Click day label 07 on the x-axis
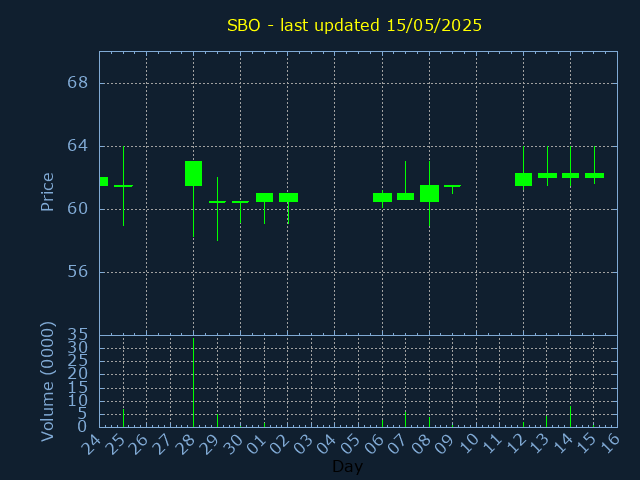 [x=397, y=444]
